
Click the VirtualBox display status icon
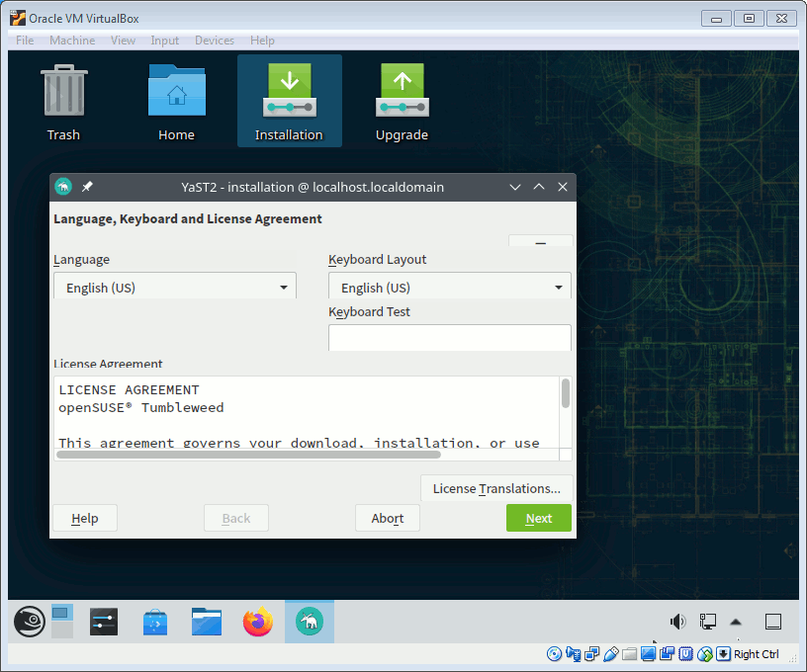tap(648, 654)
